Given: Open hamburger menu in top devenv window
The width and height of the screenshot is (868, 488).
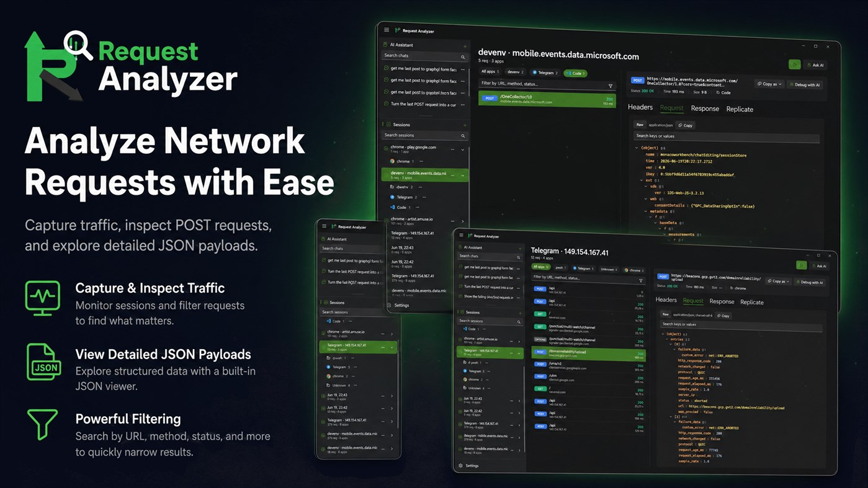Looking at the screenshot, I should (387, 30).
